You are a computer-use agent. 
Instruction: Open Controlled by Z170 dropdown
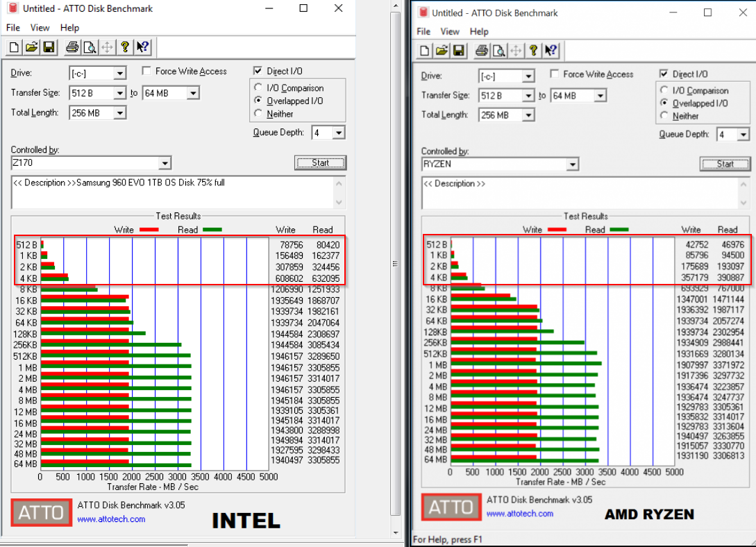pyautogui.click(x=165, y=163)
